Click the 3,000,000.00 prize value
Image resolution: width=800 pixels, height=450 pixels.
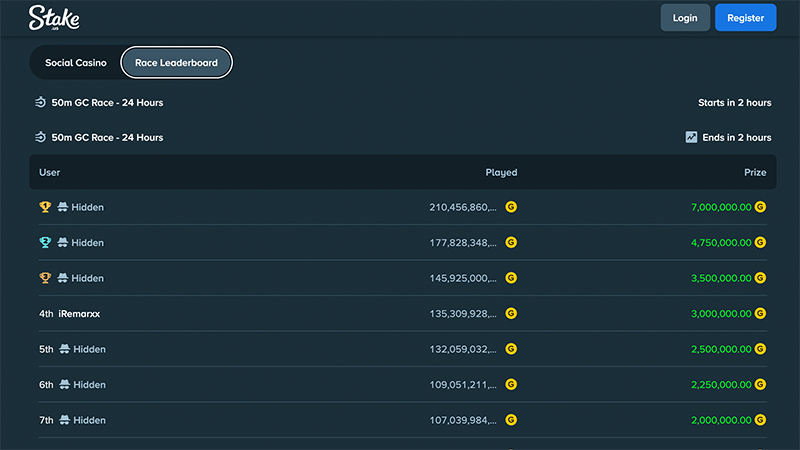721,314
